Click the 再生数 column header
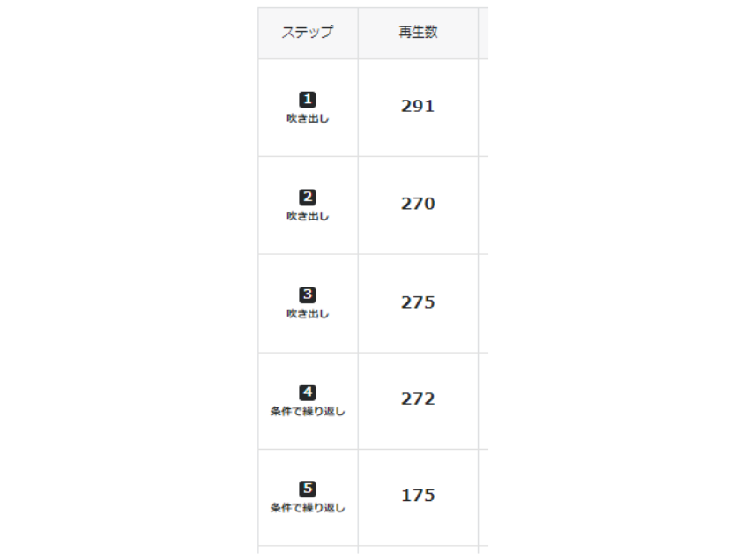This screenshot has width=729, height=560. 418,34
